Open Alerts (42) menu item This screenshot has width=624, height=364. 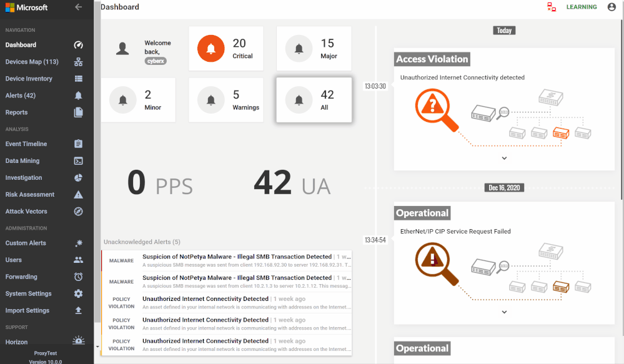(x=20, y=96)
